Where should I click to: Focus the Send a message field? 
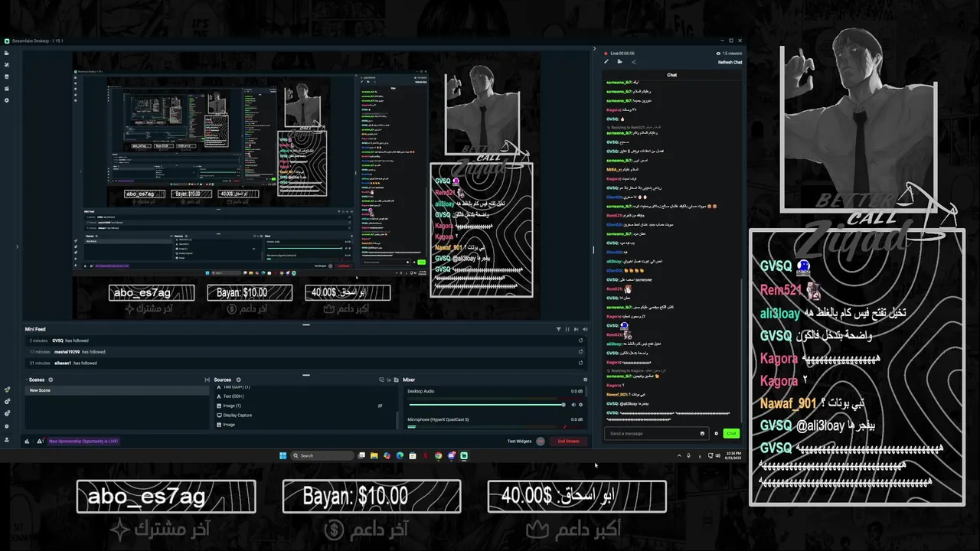point(657,433)
